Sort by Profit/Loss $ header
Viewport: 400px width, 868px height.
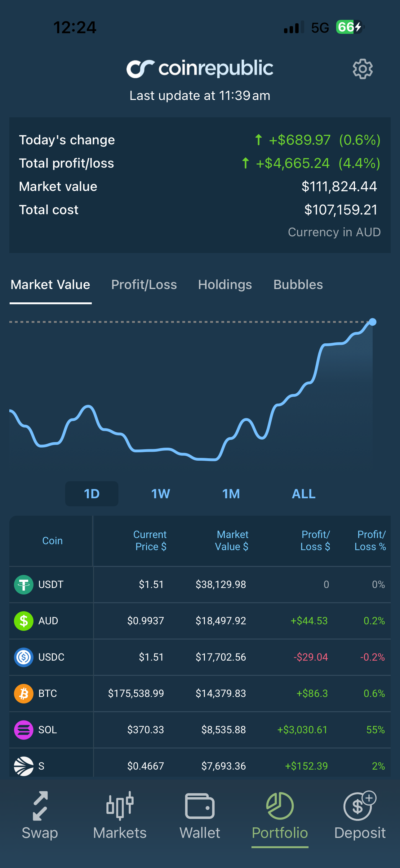point(315,540)
